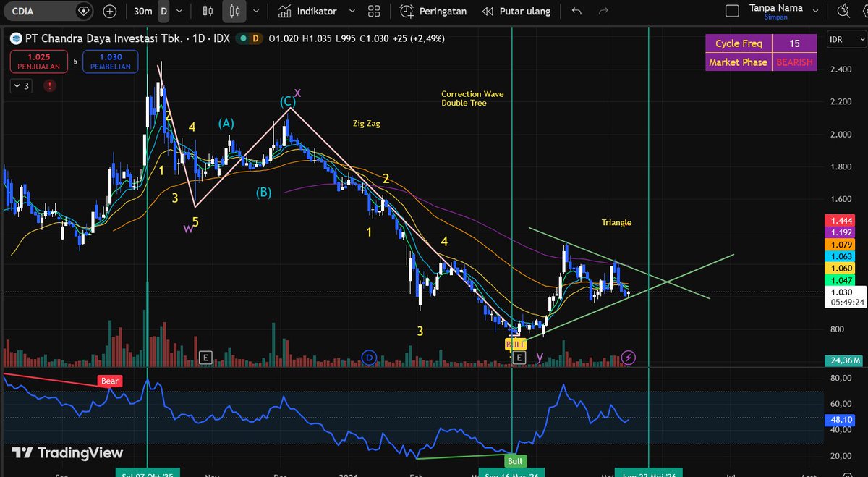Redo the chart action
The width and height of the screenshot is (868, 477).
[x=603, y=12]
